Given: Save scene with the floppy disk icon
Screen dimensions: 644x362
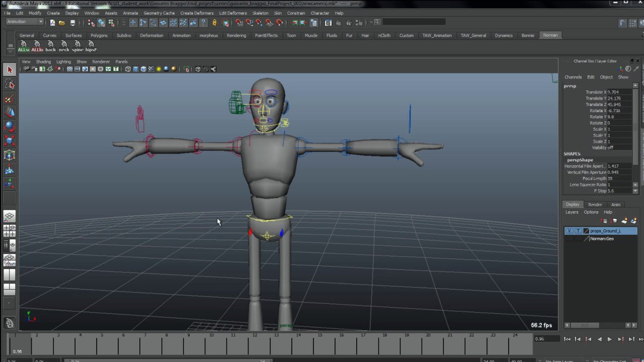Looking at the screenshot, I should (x=72, y=23).
